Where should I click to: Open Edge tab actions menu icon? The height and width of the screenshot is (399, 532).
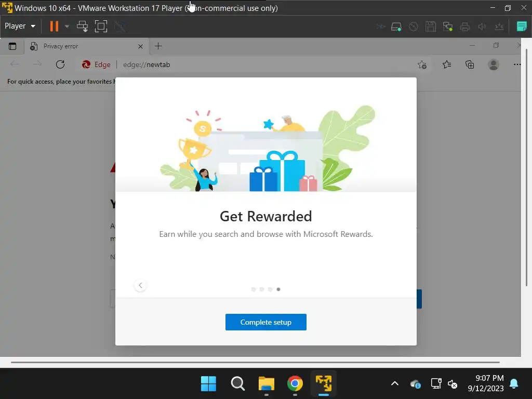[x=12, y=46]
